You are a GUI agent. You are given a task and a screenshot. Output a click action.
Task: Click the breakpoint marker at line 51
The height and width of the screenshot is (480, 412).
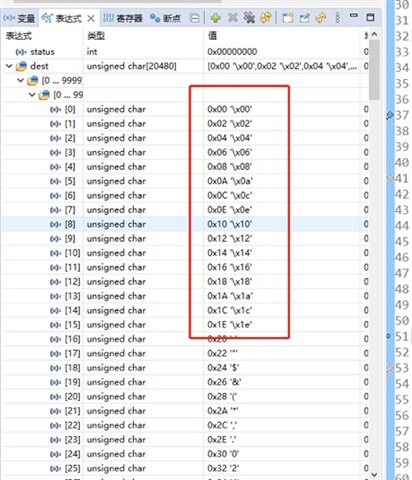[x=389, y=336]
